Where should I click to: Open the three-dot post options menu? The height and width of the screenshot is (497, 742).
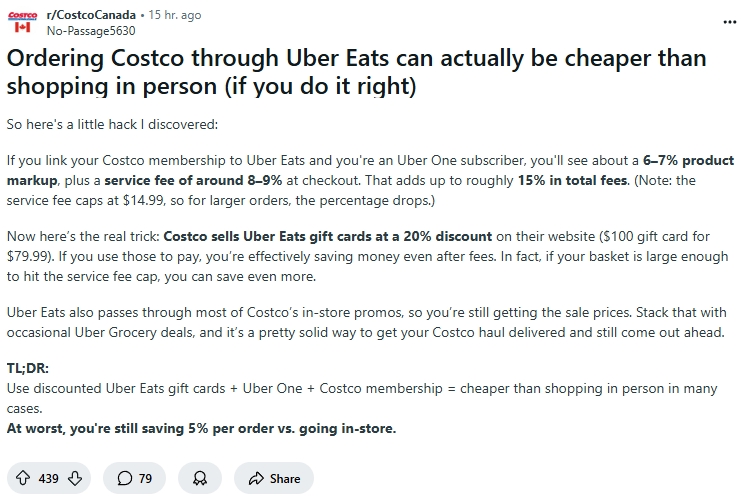pyautogui.click(x=730, y=22)
